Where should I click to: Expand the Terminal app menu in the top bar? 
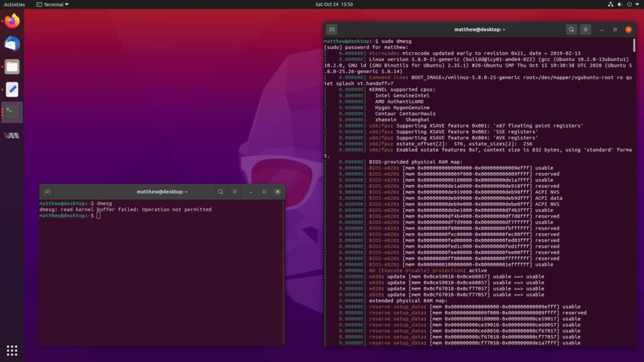(53, 4)
